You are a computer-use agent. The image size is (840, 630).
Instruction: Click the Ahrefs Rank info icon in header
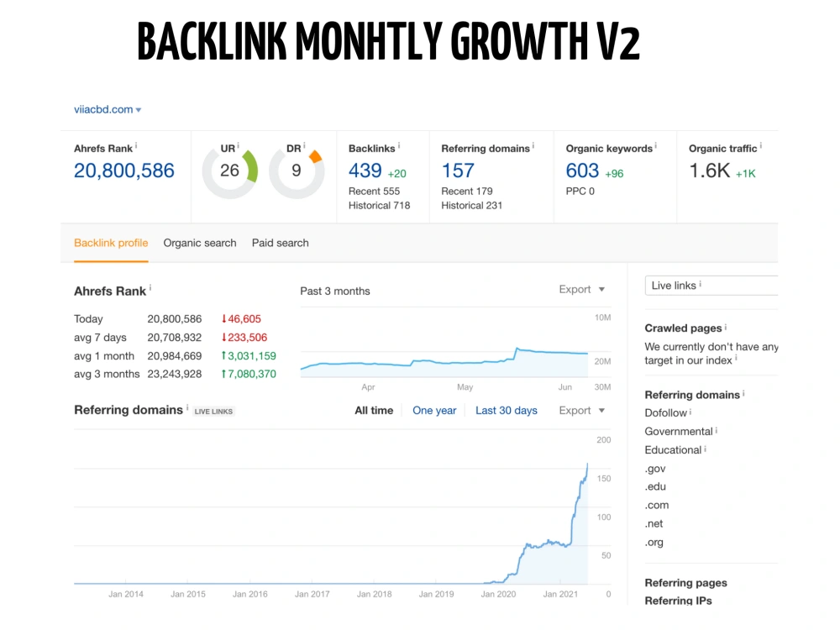pos(136,145)
